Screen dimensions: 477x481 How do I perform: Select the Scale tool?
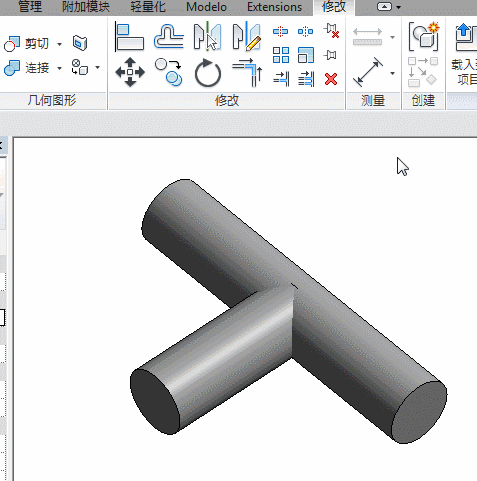(x=306, y=55)
